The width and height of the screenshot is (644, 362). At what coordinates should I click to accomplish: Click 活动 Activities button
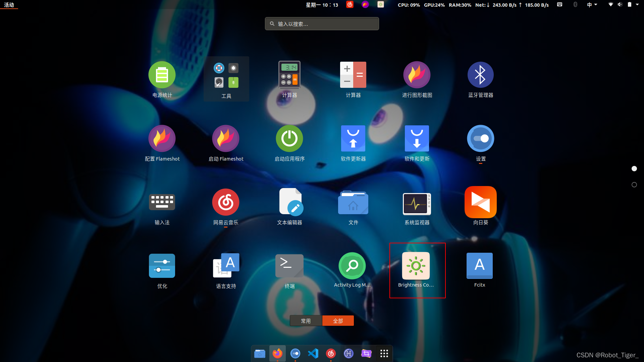[x=9, y=5]
